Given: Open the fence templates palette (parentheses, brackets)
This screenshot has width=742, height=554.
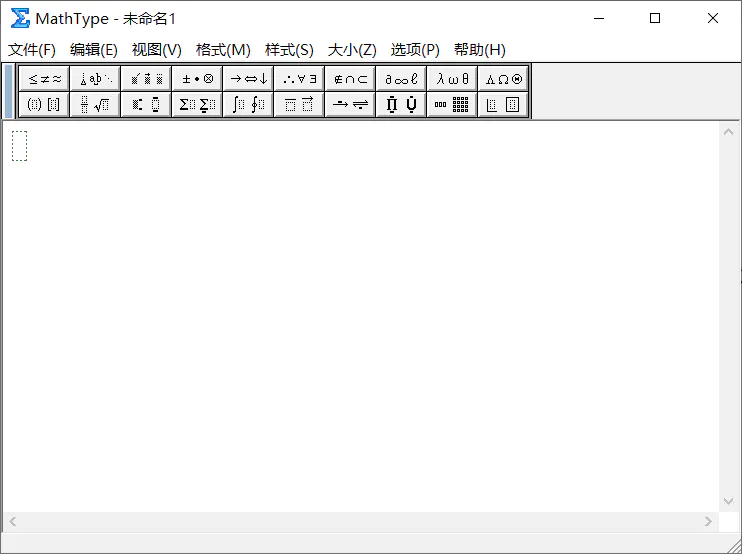Looking at the screenshot, I should tap(44, 104).
